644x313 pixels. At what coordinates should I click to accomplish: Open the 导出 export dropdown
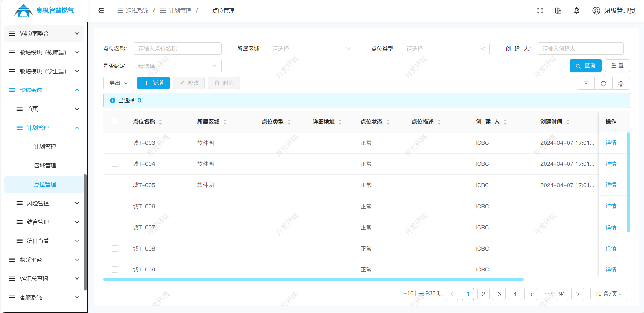(x=119, y=83)
